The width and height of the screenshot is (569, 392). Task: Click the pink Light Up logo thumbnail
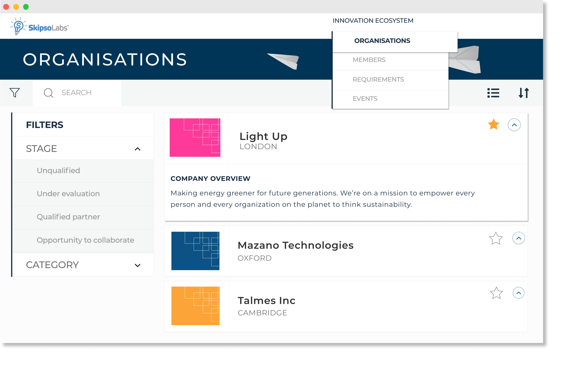pos(195,138)
